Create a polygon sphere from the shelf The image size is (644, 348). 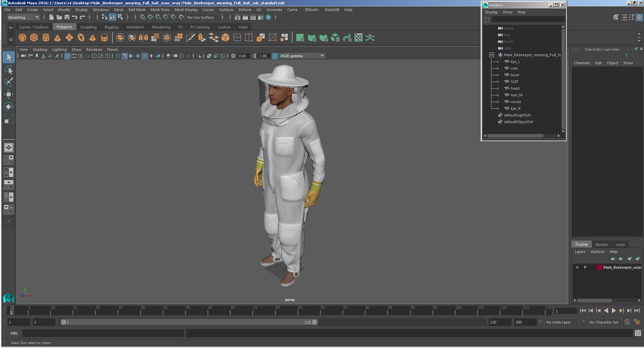coord(22,38)
